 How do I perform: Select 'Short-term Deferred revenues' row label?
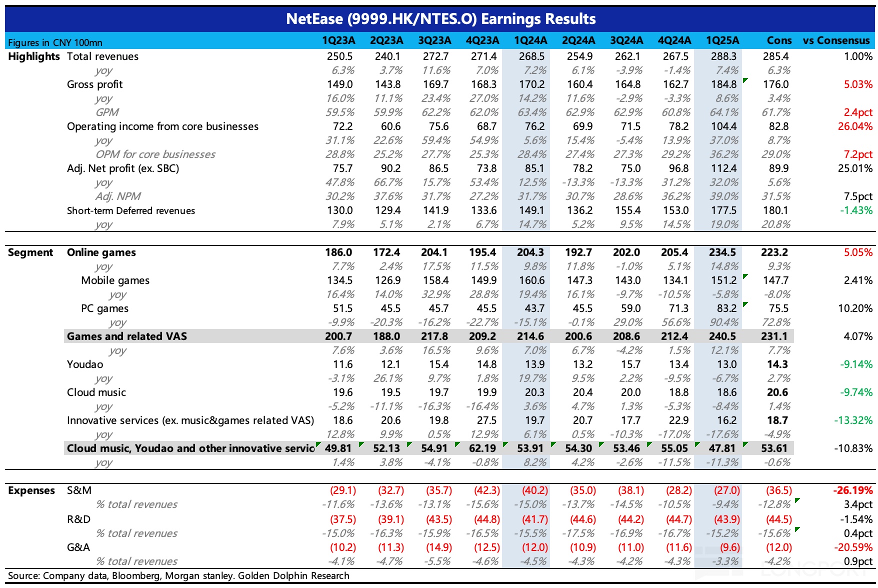coord(131,210)
